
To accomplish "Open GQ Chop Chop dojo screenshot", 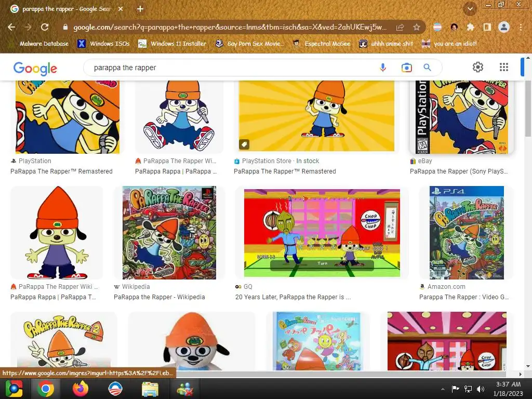I will click(x=322, y=233).
